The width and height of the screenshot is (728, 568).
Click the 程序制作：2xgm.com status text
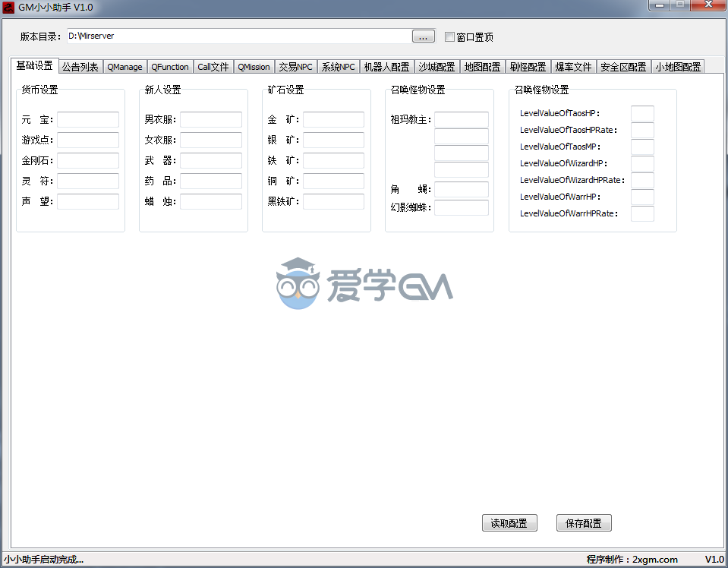point(632,560)
